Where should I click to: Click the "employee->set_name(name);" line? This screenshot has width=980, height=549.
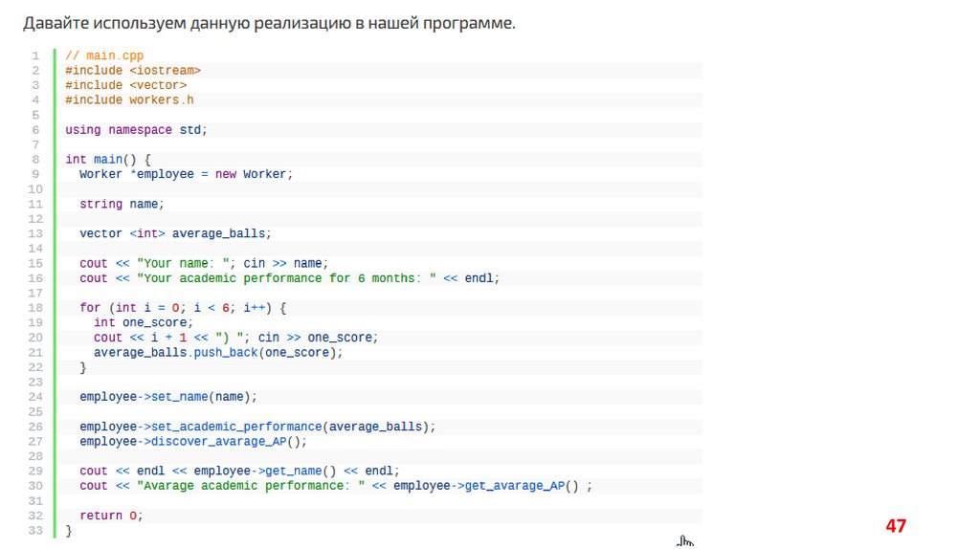168,396
